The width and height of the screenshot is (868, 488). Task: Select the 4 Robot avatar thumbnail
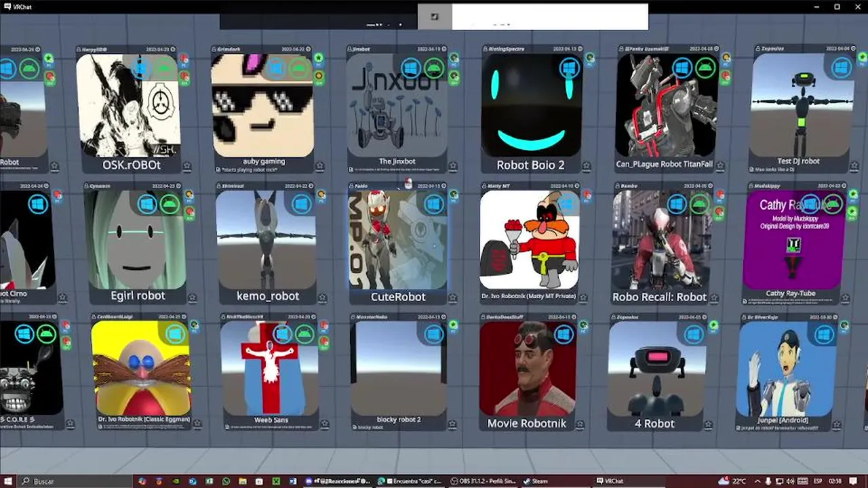coord(657,368)
